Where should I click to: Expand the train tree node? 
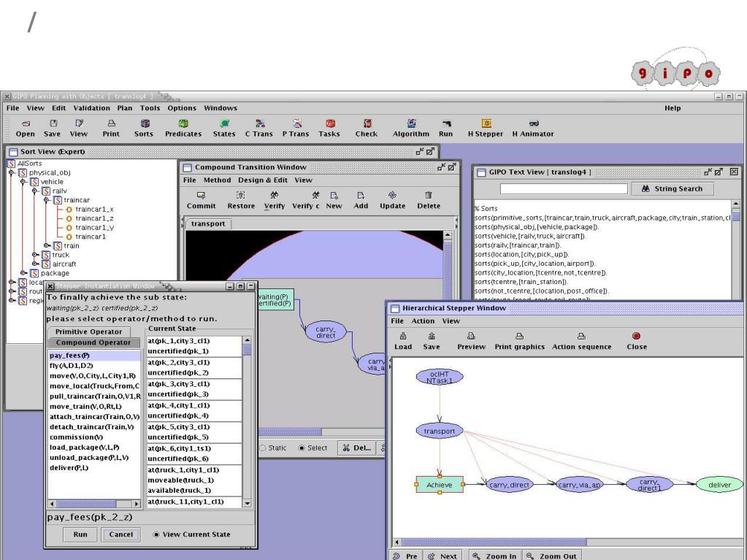46,246
